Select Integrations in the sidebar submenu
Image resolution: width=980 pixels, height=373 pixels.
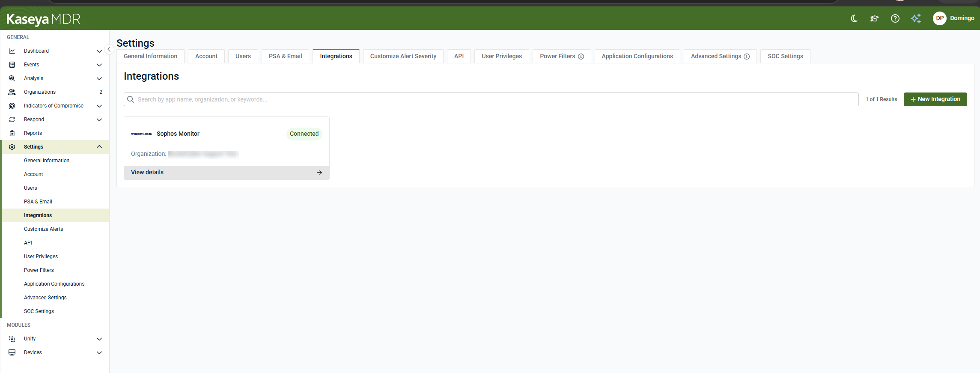[55, 215]
